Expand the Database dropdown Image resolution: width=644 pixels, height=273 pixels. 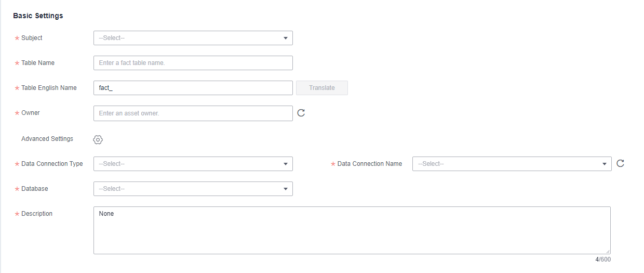[193, 189]
